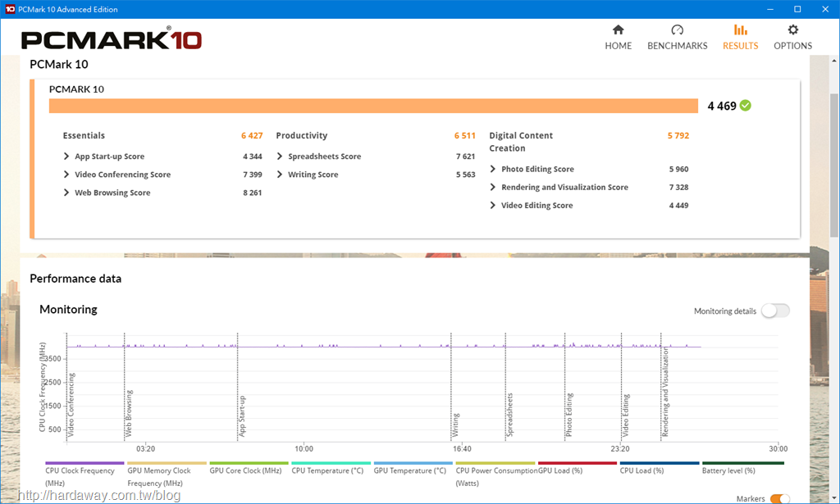Screen dimensions: 840x504
Task: Click the Digital Content Creation heading
Action: (x=521, y=142)
